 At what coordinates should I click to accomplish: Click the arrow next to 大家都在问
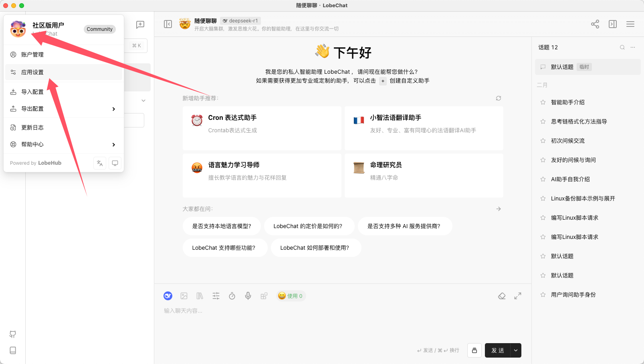(x=499, y=209)
